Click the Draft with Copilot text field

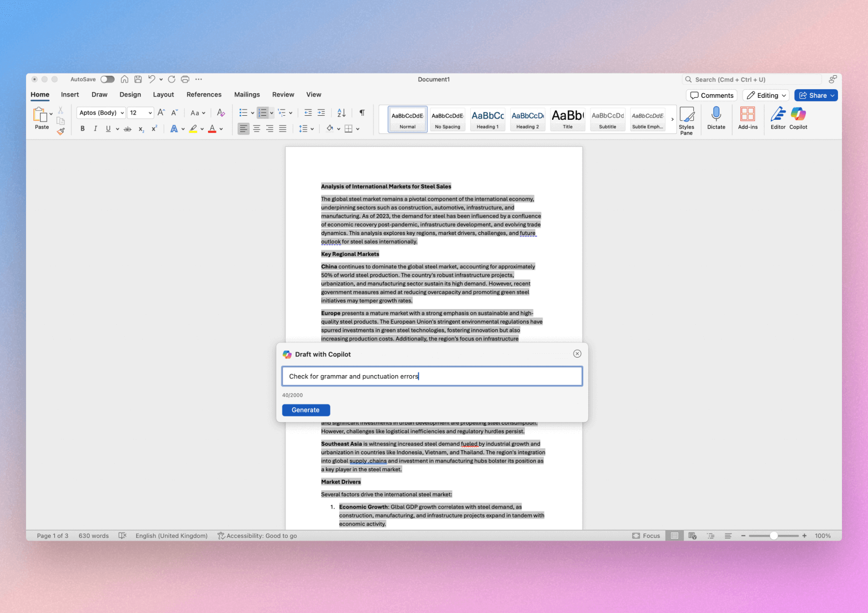tap(432, 376)
